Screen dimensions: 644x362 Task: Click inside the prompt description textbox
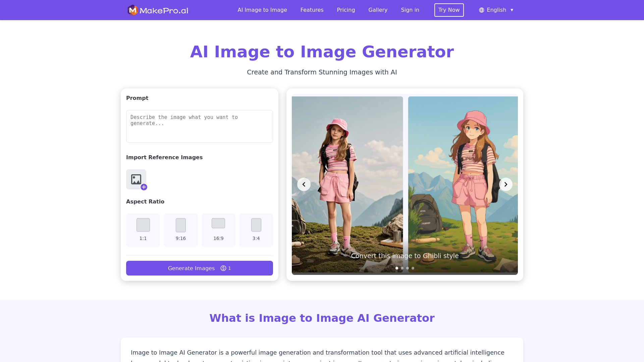pyautogui.click(x=199, y=126)
